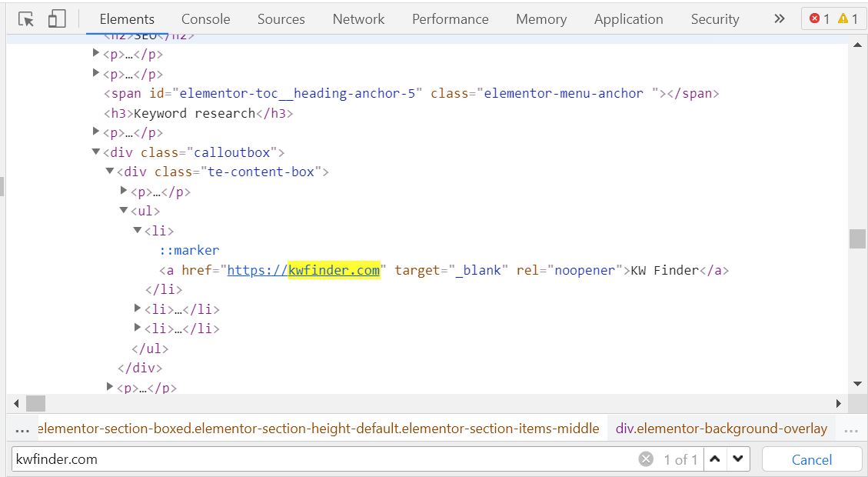The height and width of the screenshot is (477, 868).
Task: Click the "noopener" rel attribute value
Action: [x=584, y=270]
